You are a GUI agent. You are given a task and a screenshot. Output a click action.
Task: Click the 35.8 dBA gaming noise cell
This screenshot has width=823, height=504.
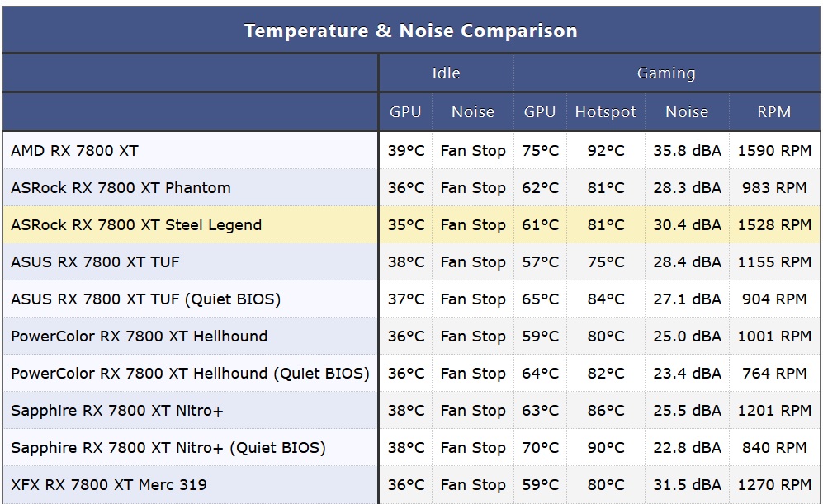687,151
